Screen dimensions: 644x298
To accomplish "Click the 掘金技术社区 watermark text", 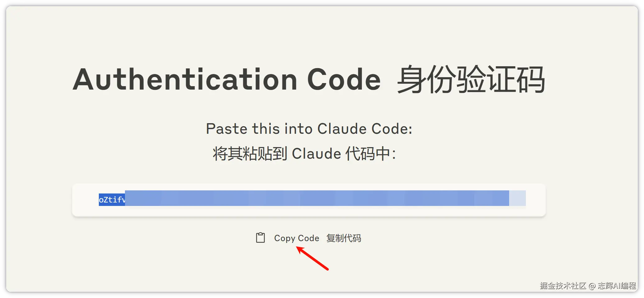I will (563, 286).
